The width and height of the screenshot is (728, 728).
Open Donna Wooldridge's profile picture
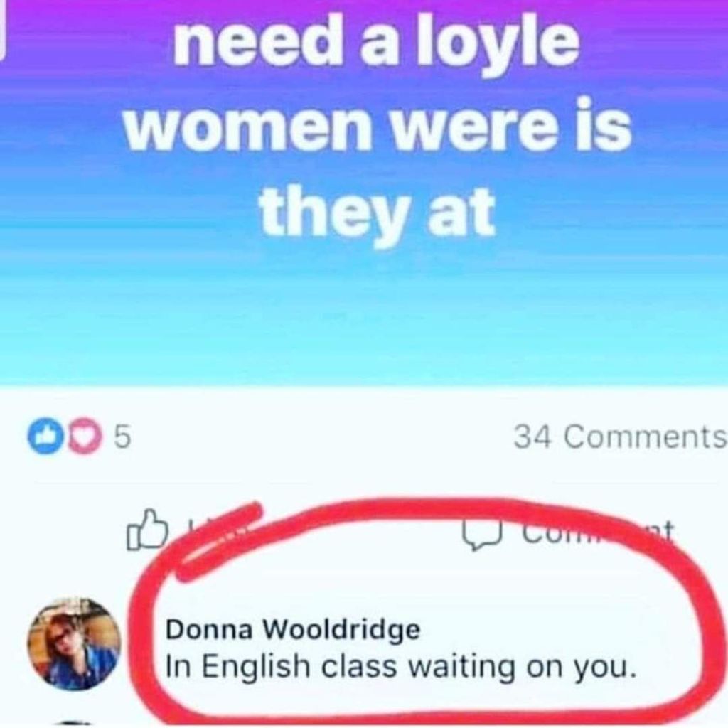point(74,643)
